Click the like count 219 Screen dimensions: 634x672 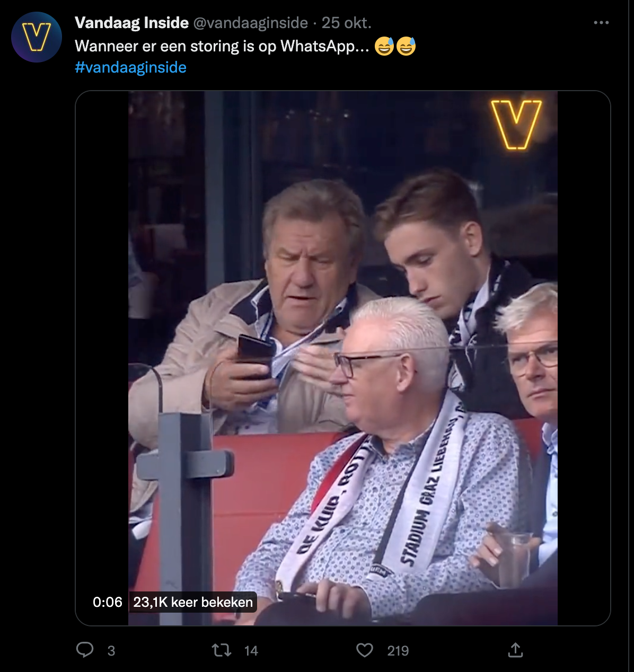[x=398, y=651]
